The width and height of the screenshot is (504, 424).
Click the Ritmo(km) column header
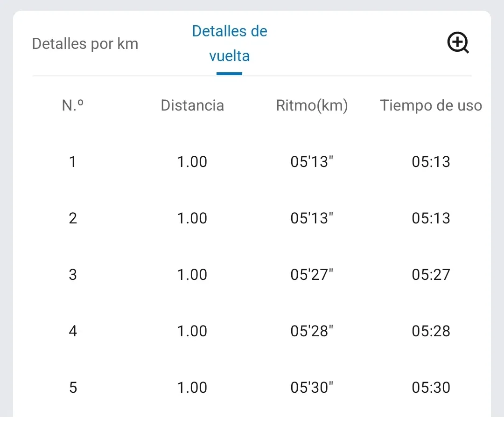(x=312, y=105)
